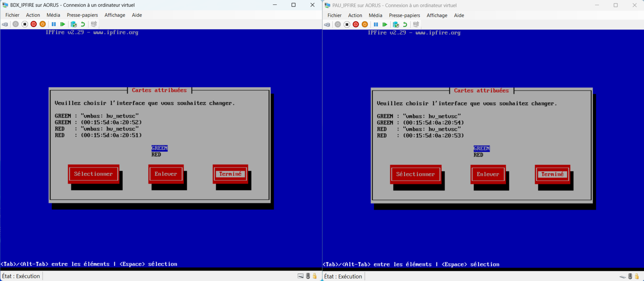Save BDX_IPFIRE state with the orange icon
The width and height of the screenshot is (644, 281).
pyautogui.click(x=43, y=24)
